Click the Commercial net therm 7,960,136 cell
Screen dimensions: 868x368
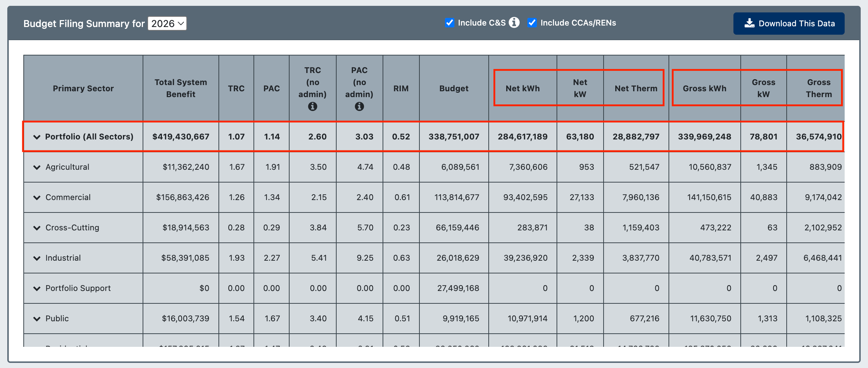pyautogui.click(x=636, y=197)
